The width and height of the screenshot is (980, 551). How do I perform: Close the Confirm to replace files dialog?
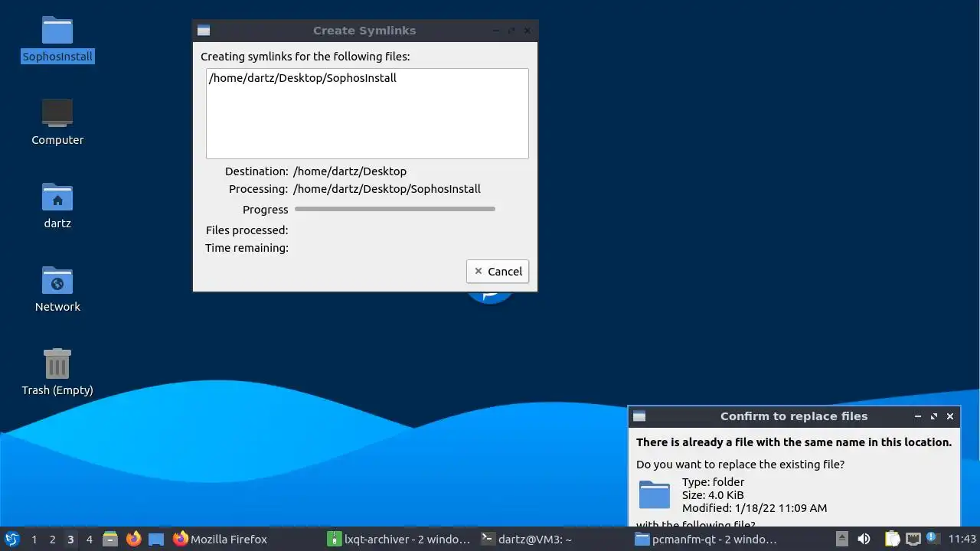click(x=950, y=416)
